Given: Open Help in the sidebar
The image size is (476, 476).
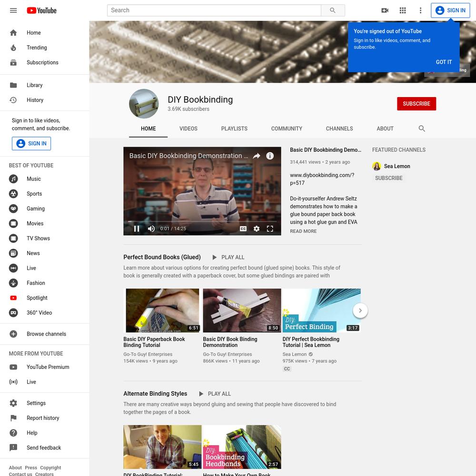Looking at the screenshot, I should (x=45, y=433).
